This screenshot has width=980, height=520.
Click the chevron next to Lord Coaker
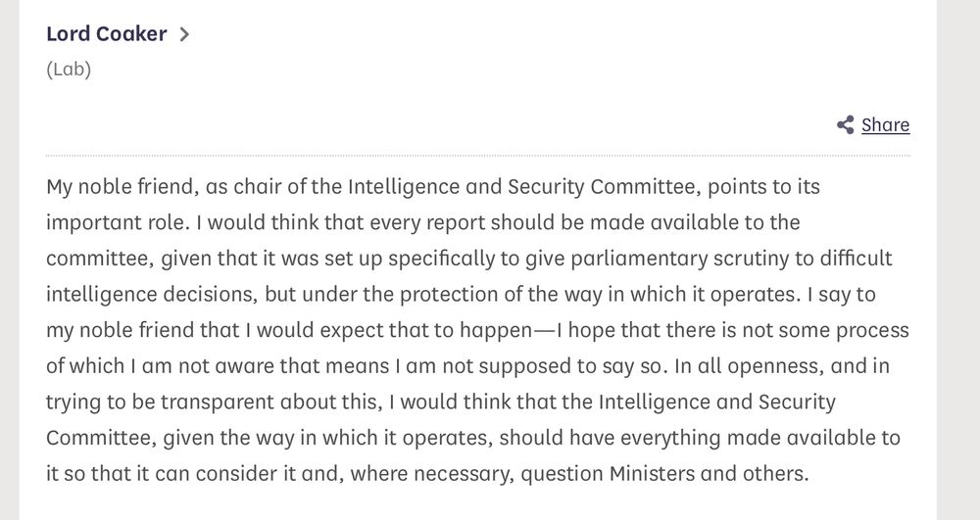pyautogui.click(x=184, y=34)
